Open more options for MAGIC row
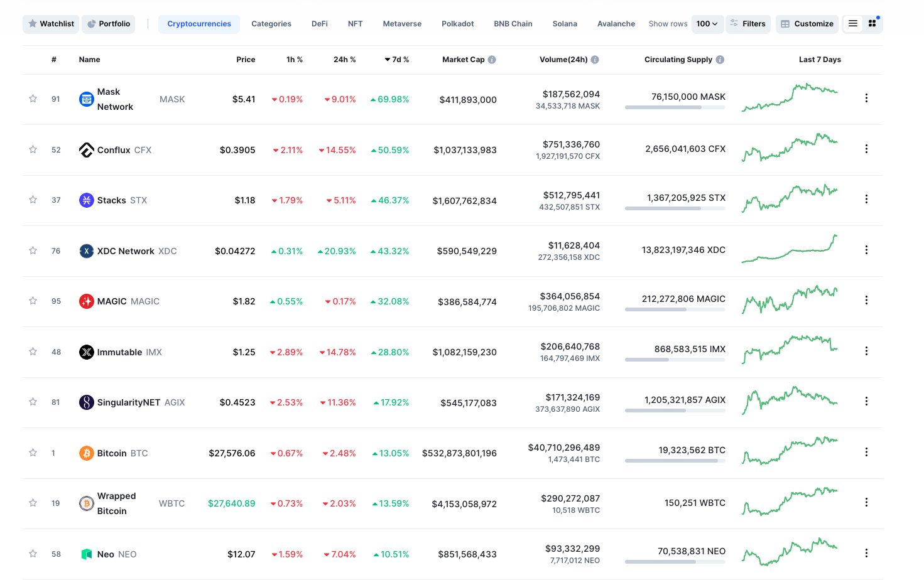 click(x=866, y=300)
